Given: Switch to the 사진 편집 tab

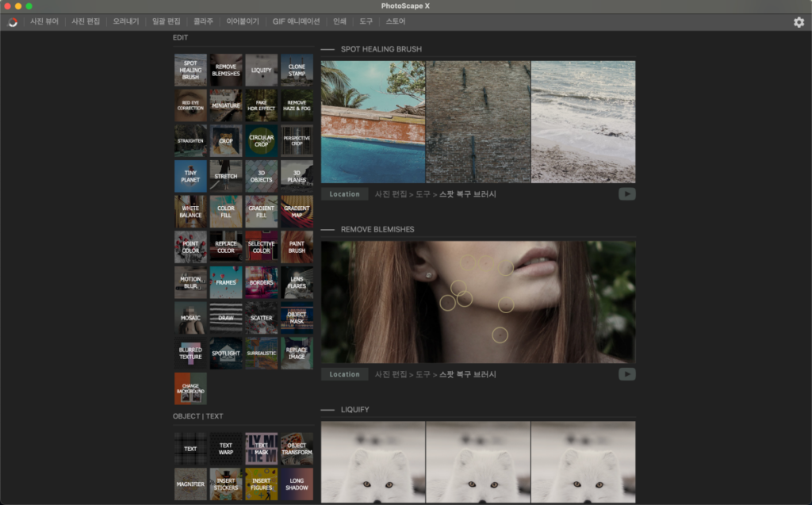Looking at the screenshot, I should [x=85, y=22].
